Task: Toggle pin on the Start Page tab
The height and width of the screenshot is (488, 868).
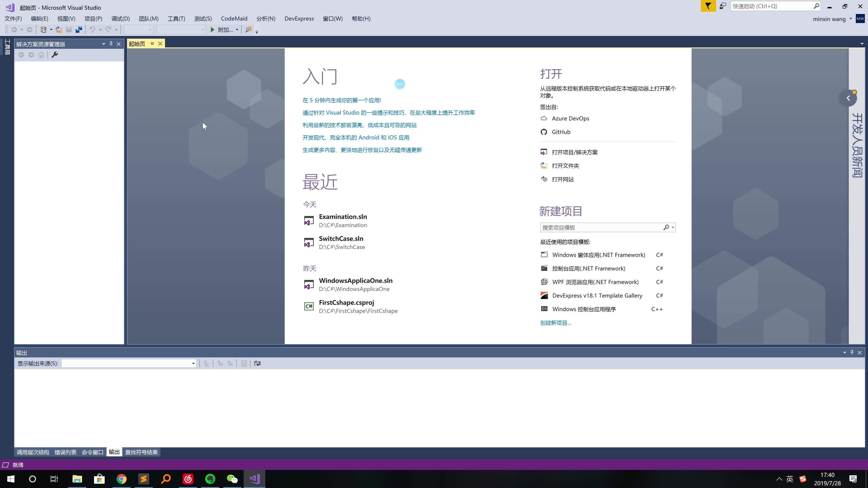Action: 152,43
